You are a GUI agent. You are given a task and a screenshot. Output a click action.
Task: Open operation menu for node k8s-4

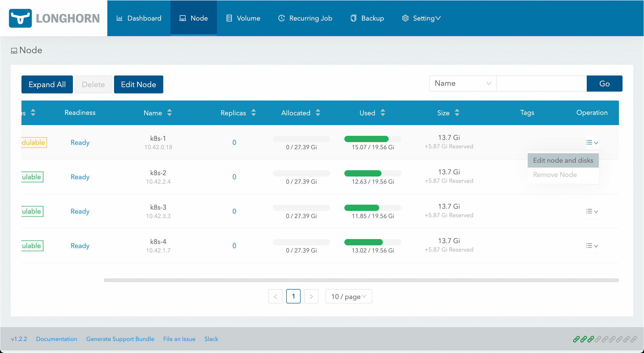click(592, 246)
